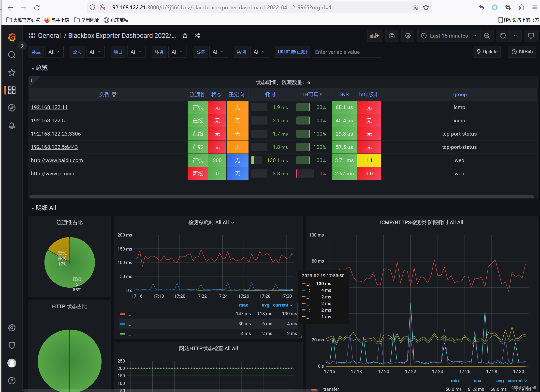Open GitHub link button
This screenshot has width=540, height=392.
tap(522, 52)
